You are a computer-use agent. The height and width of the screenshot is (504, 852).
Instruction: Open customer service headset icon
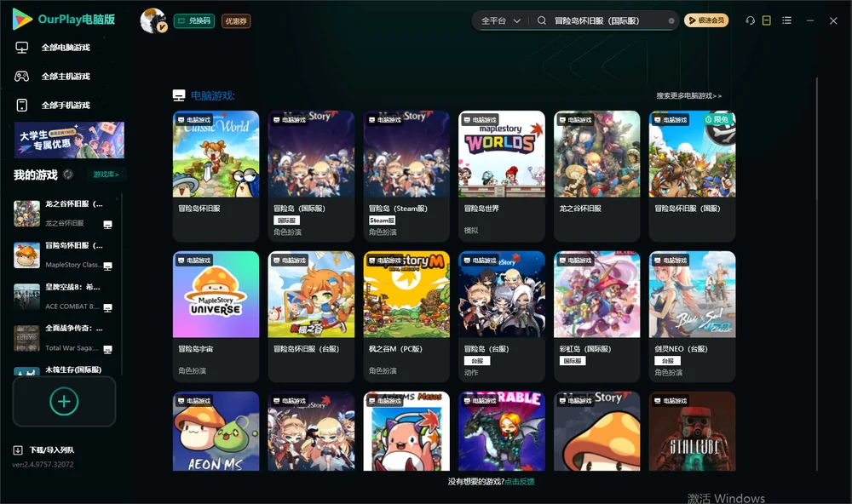(751, 20)
